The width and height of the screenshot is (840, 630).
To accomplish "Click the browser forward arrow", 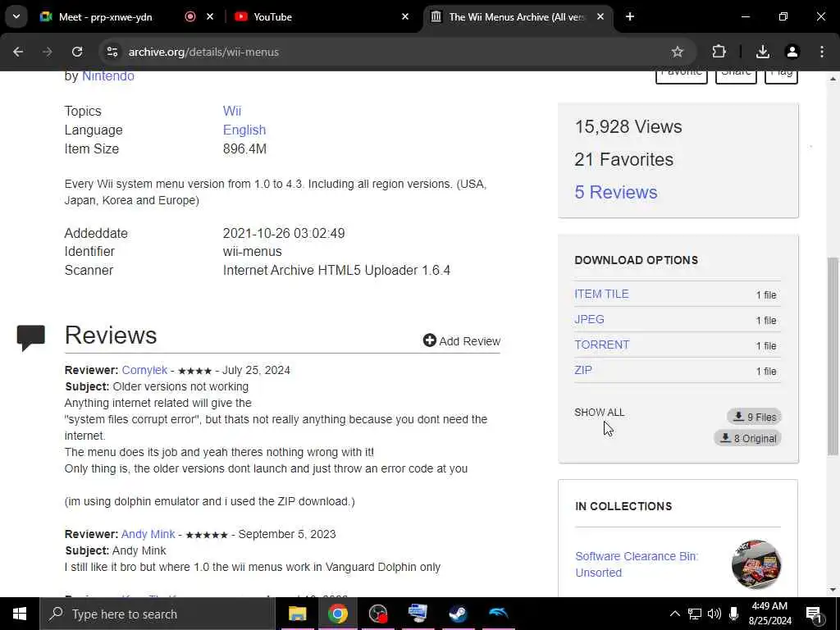I will coord(48,52).
